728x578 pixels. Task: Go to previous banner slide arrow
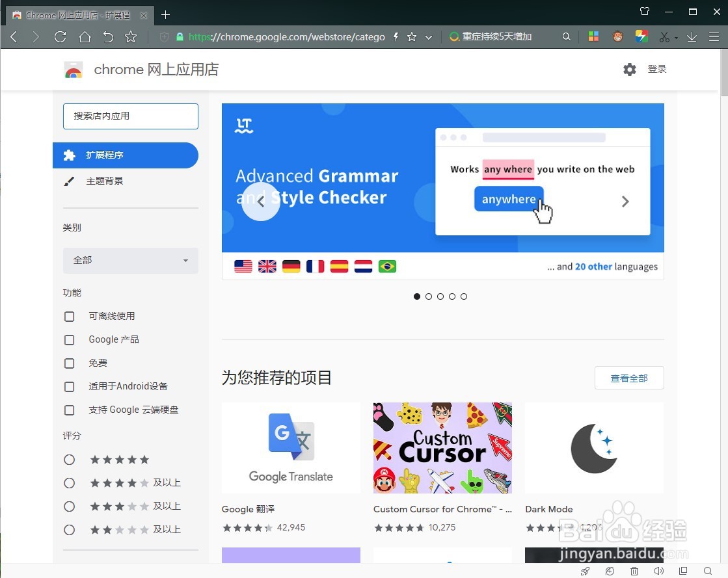click(261, 202)
